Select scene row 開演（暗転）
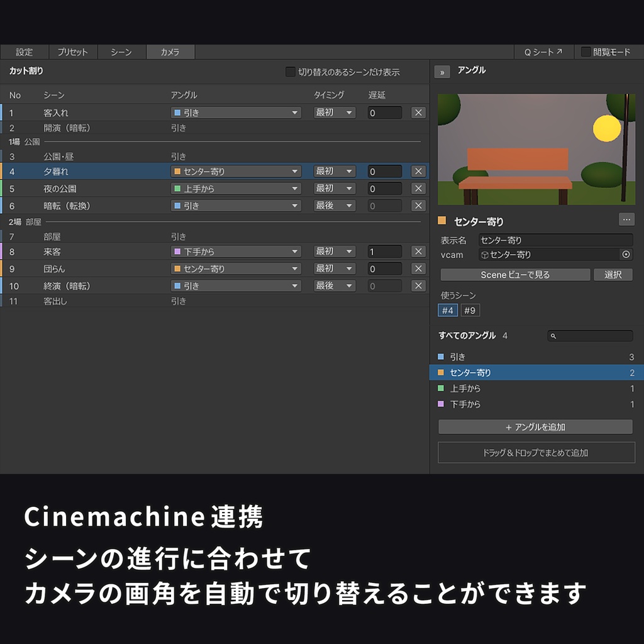Viewport: 644px width, 644px height. [x=214, y=128]
